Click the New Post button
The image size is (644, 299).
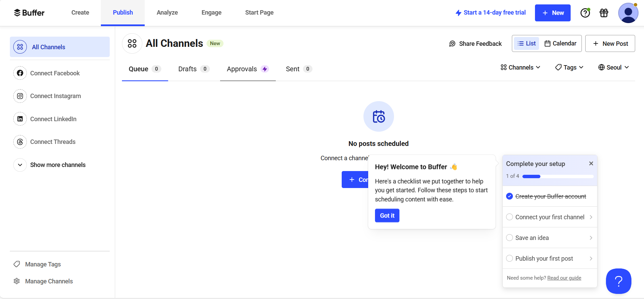tap(610, 43)
